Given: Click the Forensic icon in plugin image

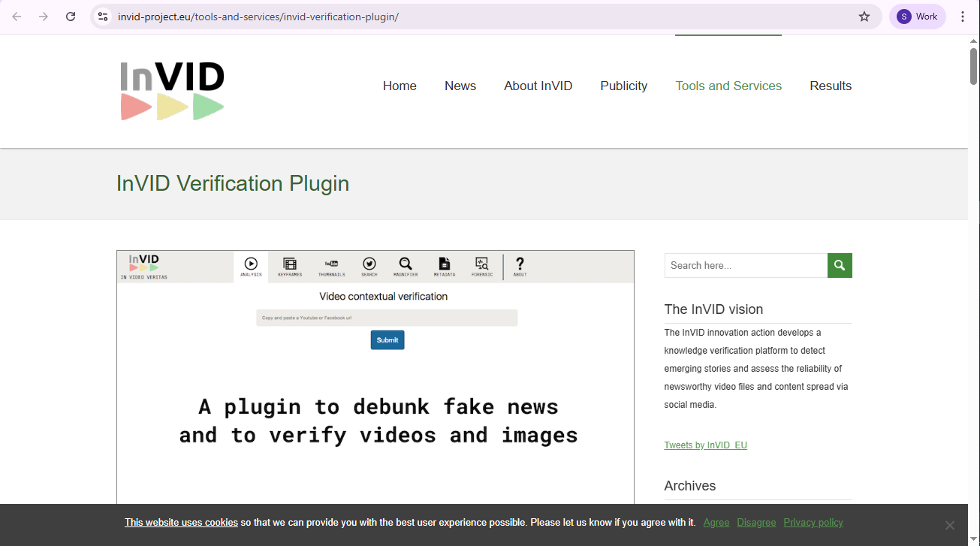Looking at the screenshot, I should point(482,267).
